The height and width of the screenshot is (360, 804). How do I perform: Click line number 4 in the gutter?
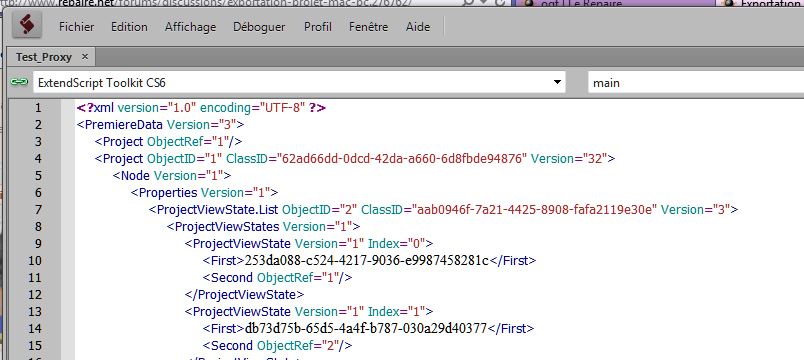pos(38,158)
